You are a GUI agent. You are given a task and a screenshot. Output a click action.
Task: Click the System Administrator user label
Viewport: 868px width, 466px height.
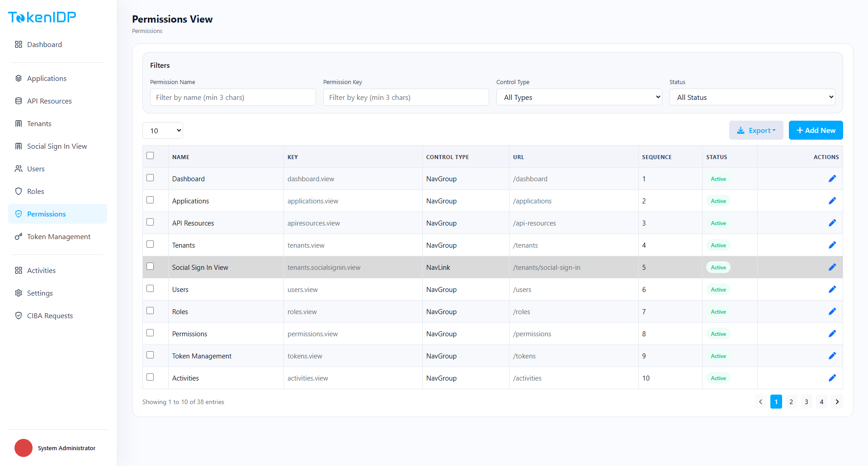(x=66, y=448)
